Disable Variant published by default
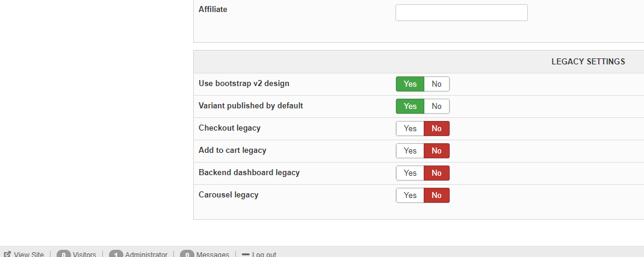Image resolution: width=644 pixels, height=257 pixels. [436, 107]
